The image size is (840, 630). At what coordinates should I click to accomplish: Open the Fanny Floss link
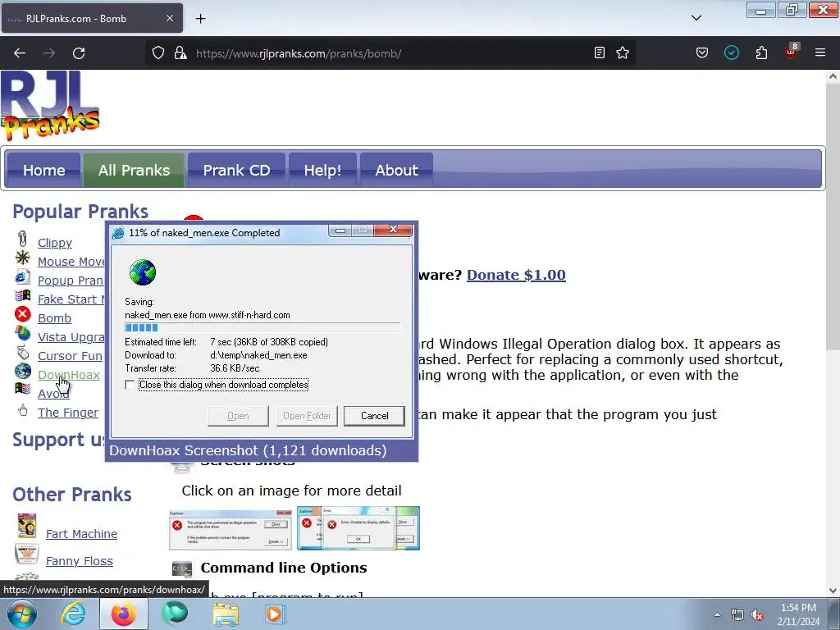tap(80, 561)
